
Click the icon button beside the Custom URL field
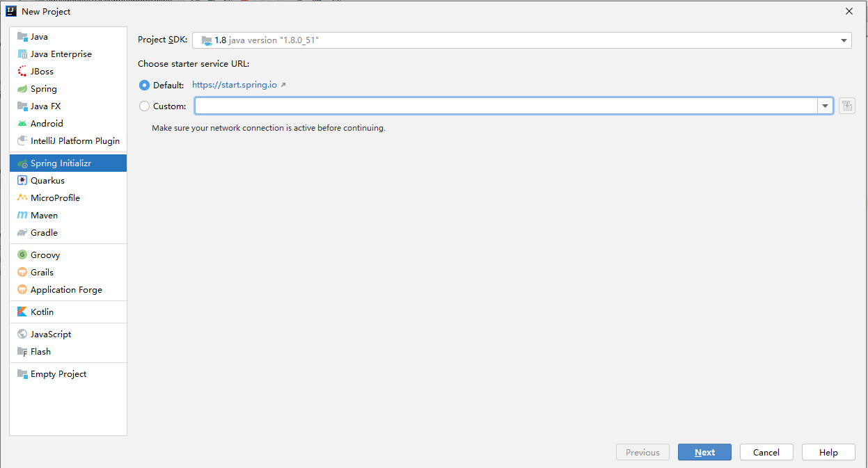pos(846,106)
